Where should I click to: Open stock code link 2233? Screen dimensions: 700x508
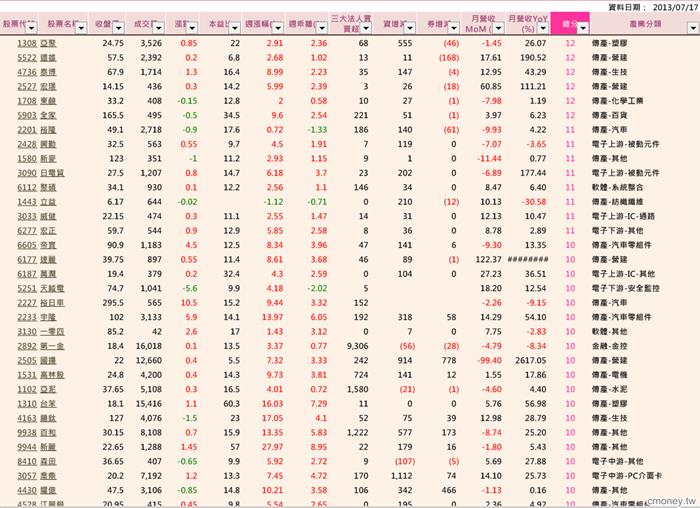27,317
